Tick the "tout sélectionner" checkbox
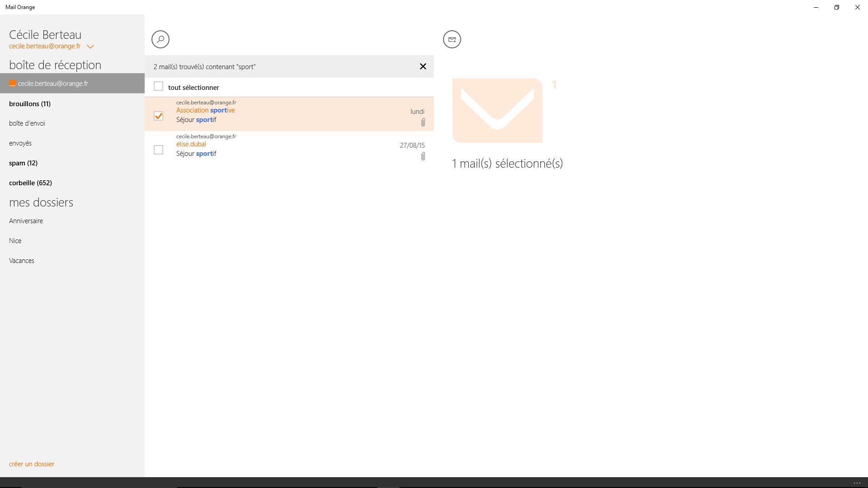This screenshot has height=488, width=868. (158, 86)
